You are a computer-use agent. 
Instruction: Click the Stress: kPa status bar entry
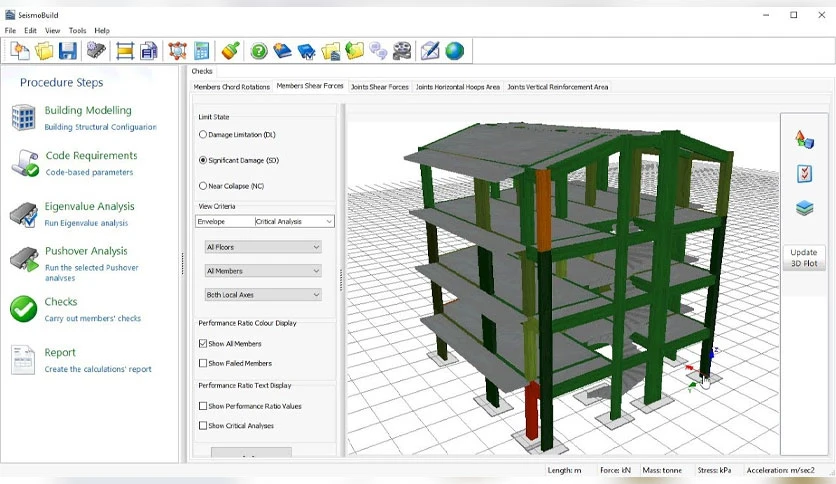click(x=714, y=470)
